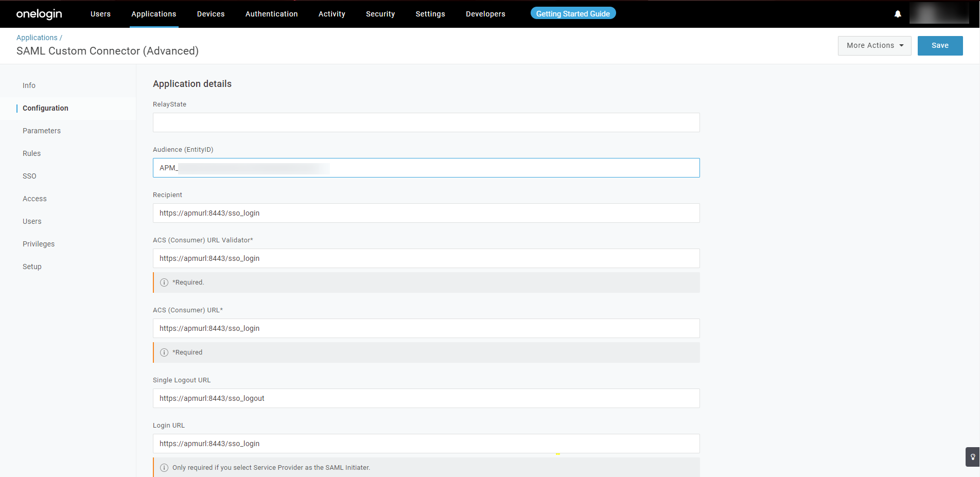Viewport: 980px width, 477px height.
Task: Switch to the SSO side tab
Action: [29, 176]
